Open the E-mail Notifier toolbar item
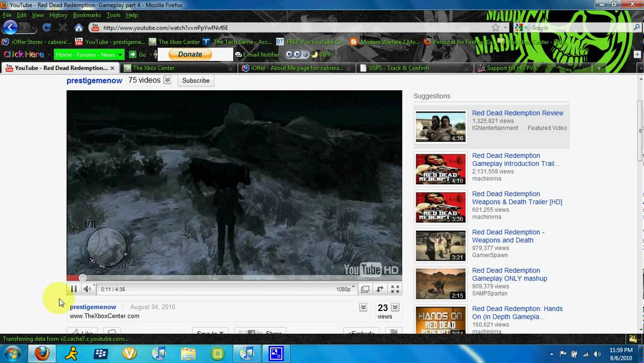Image resolution: width=644 pixels, height=363 pixels. 258,54
